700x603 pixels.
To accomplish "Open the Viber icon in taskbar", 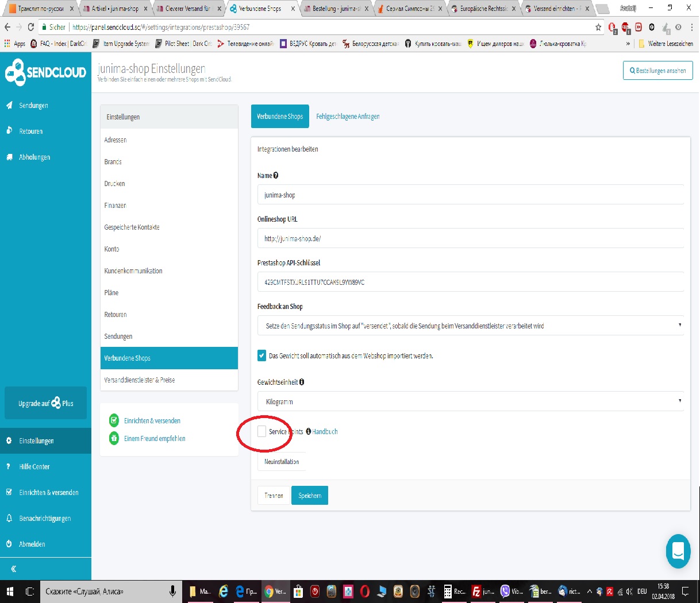I will (x=510, y=591).
